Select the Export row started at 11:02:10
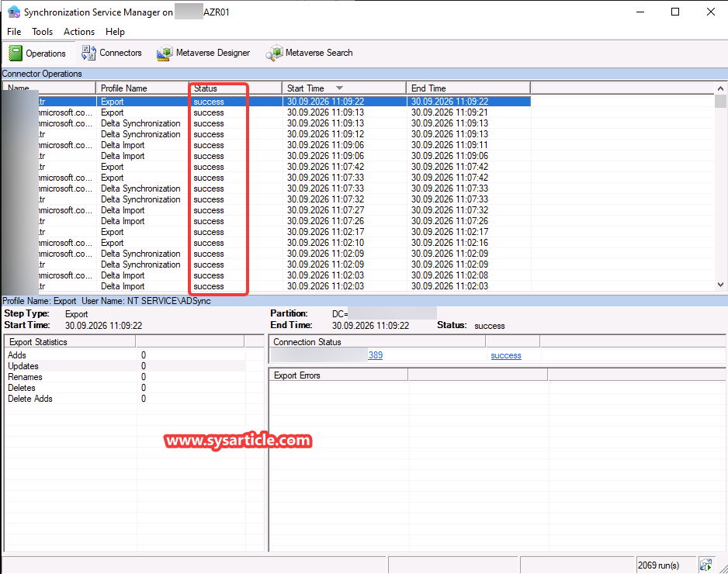Screen dimensions: 728x574 pyautogui.click(x=266, y=243)
